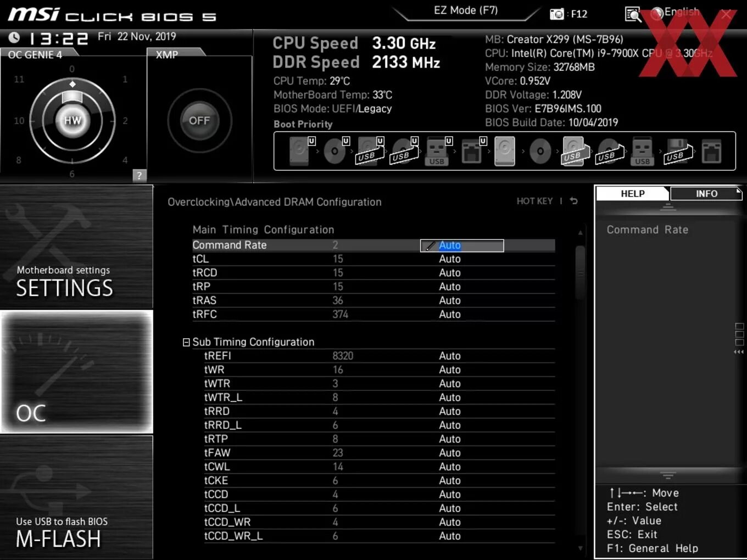Screen dimensions: 747x560
Task: Open M-FLASH to flash BIOS from USB
Action: [76, 497]
